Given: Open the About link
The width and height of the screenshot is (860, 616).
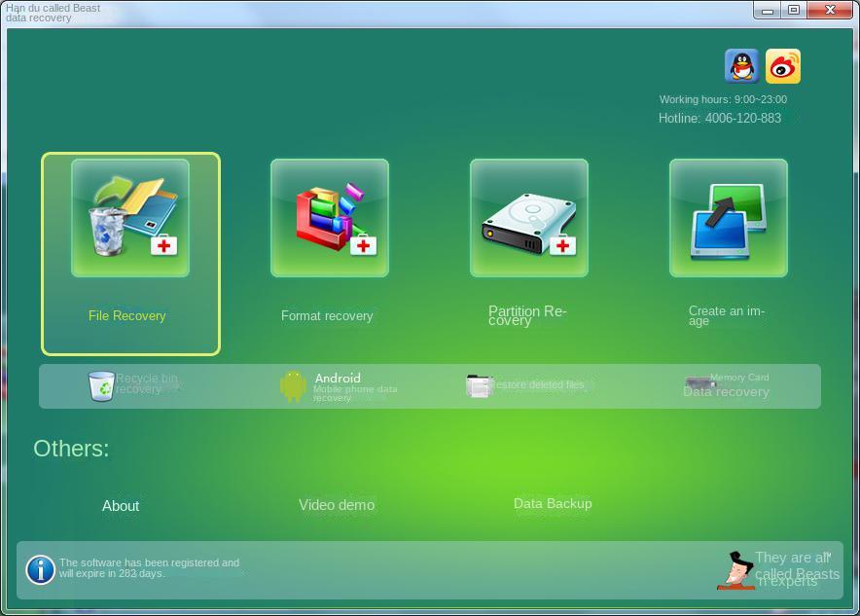Looking at the screenshot, I should tap(121, 506).
